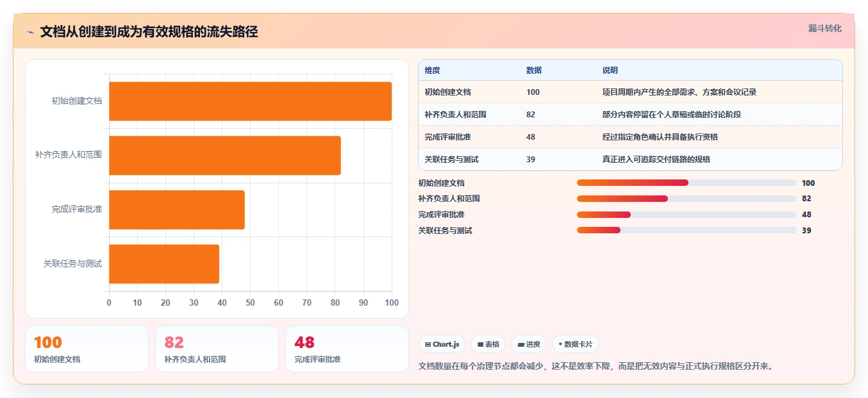The height and width of the screenshot is (398, 868).
Task: Click the 完成评审批准 progress bar showing 48
Action: pyautogui.click(x=687, y=215)
